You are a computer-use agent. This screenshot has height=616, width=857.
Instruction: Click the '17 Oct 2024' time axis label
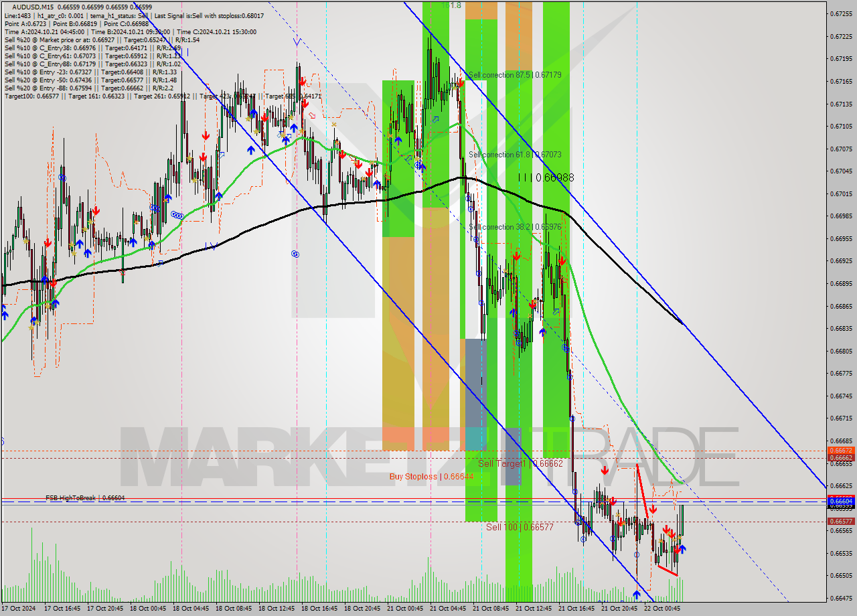click(18, 609)
